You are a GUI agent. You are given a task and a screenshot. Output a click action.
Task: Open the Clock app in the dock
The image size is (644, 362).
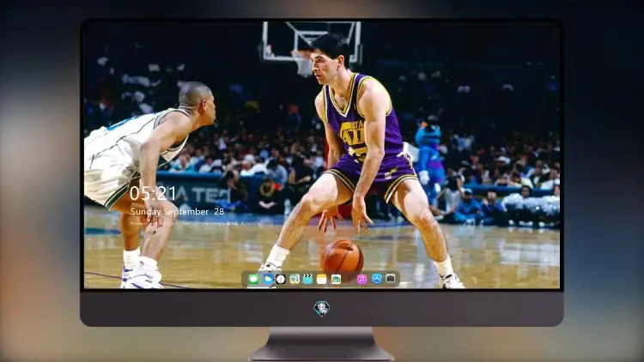[x=281, y=279]
